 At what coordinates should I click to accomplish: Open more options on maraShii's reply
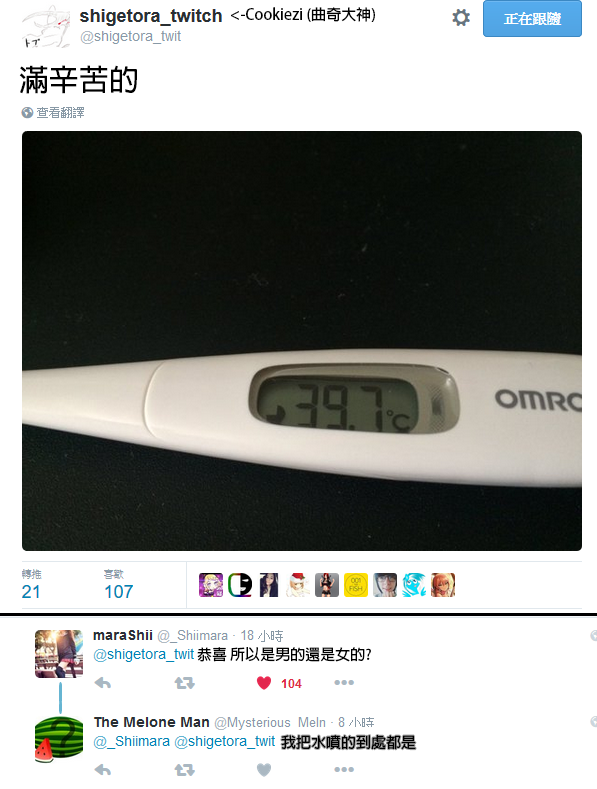[344, 683]
